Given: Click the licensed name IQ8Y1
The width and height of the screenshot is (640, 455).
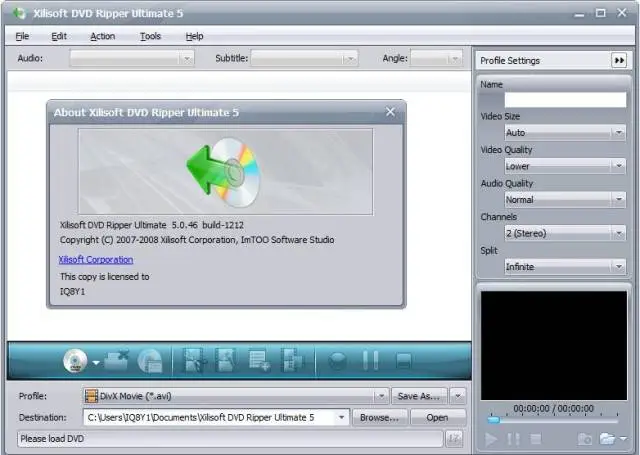Looking at the screenshot, I should click(73, 291).
